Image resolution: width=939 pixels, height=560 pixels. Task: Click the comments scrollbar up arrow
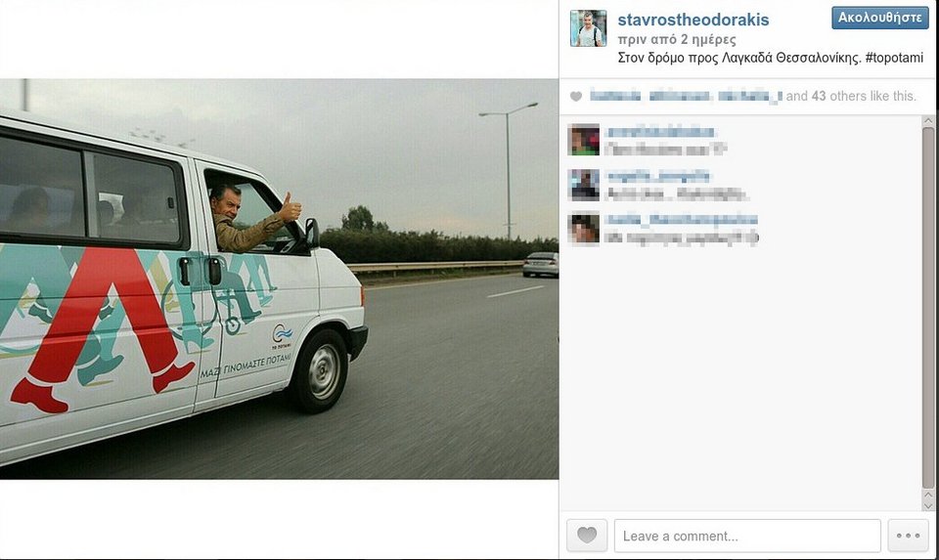click(928, 121)
